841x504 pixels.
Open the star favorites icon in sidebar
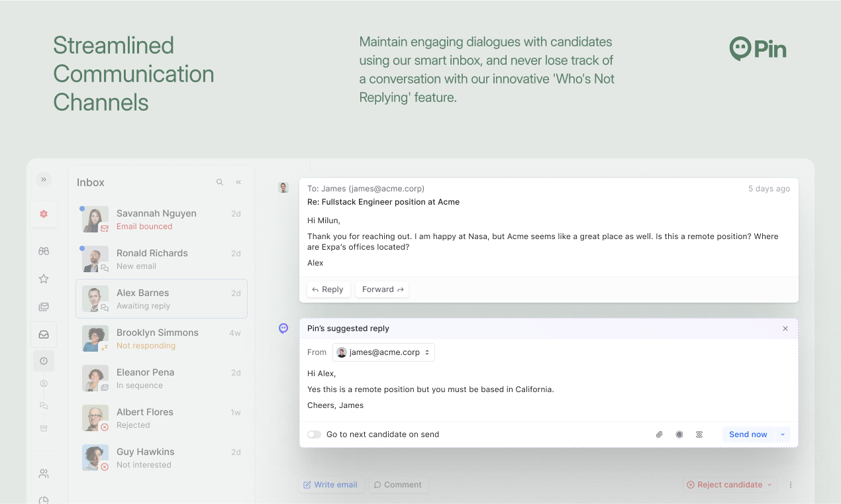pyautogui.click(x=44, y=279)
